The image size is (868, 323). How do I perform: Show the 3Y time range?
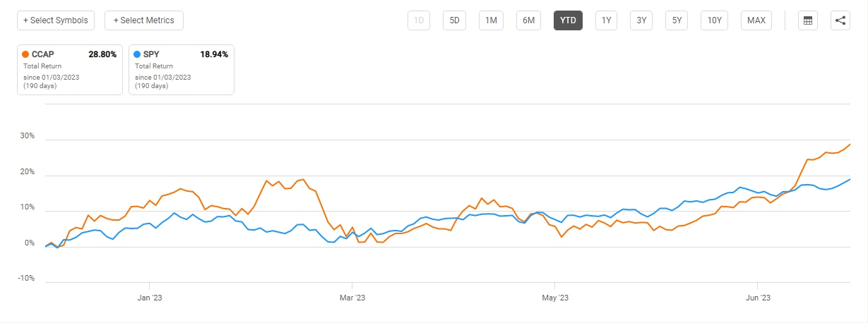[x=641, y=20]
